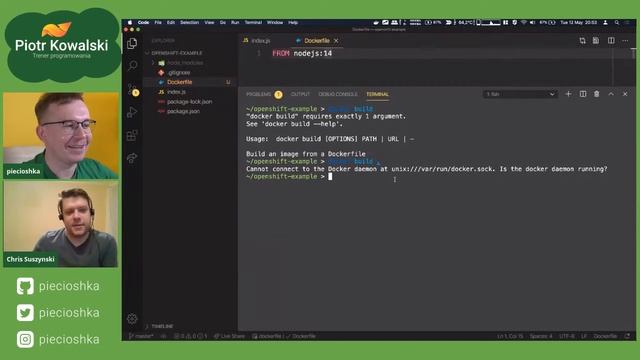Click the UTF-8 encoding status item
Viewport: 640px width, 360px height.
pos(567,336)
